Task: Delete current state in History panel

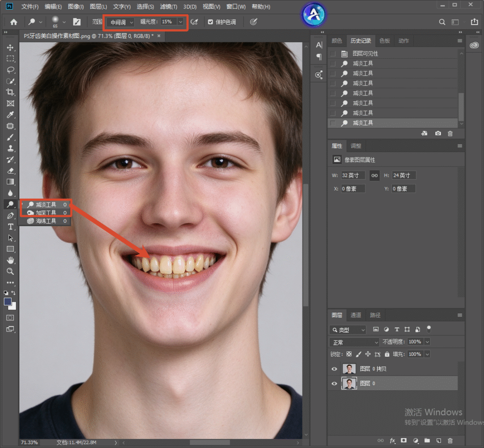Action: (x=450, y=133)
